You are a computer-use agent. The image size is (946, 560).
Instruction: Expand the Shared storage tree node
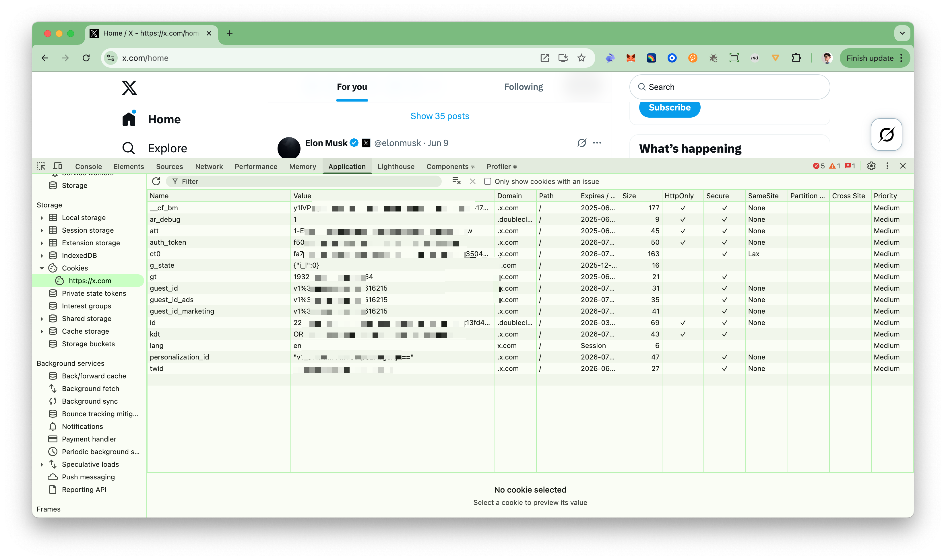click(42, 319)
